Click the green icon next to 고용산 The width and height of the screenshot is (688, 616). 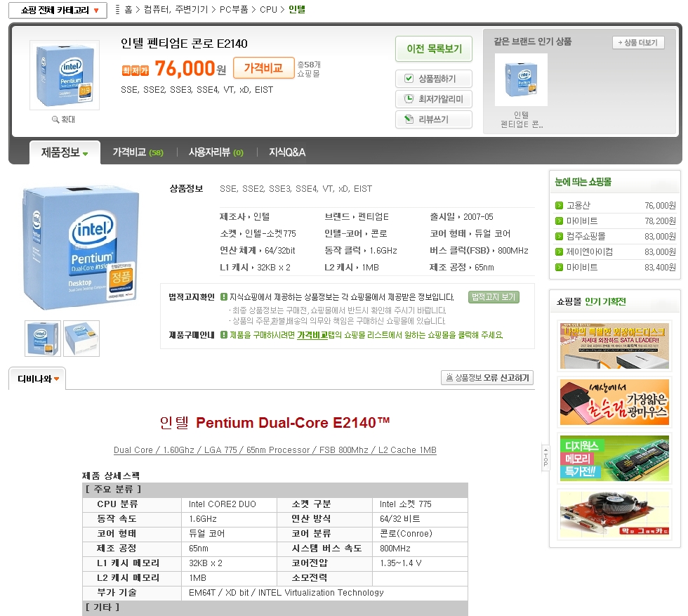point(559,206)
